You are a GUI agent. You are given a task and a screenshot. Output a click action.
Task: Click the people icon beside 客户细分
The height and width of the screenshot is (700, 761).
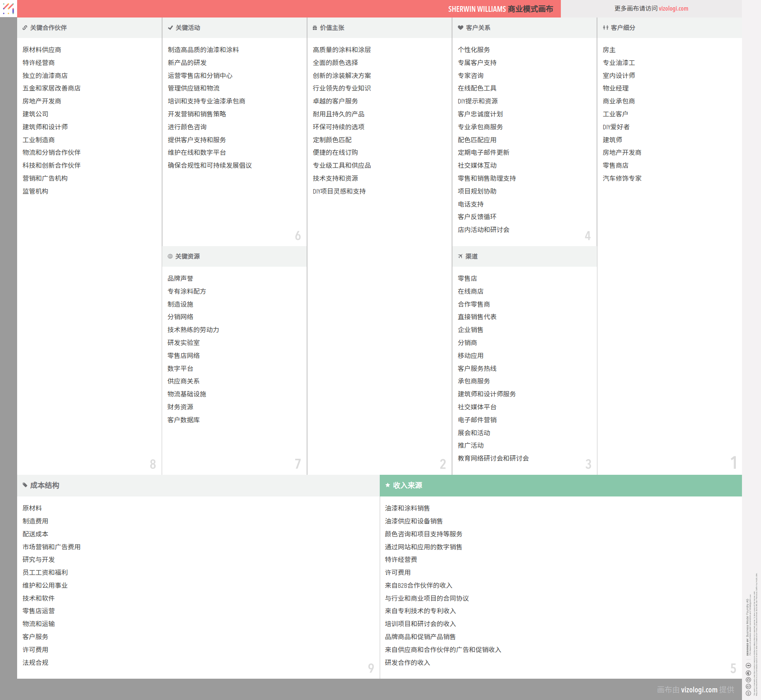(605, 28)
